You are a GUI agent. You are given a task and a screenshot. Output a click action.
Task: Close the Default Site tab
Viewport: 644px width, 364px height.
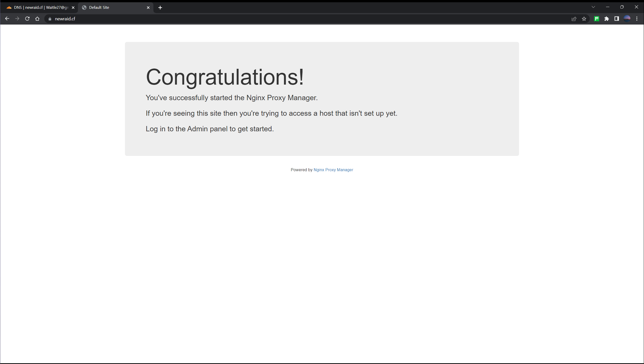pos(148,8)
